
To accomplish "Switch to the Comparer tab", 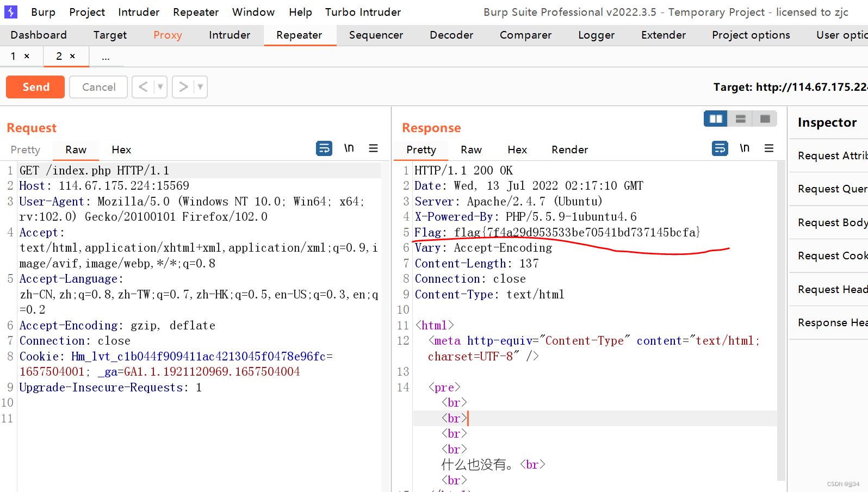I will click(525, 35).
